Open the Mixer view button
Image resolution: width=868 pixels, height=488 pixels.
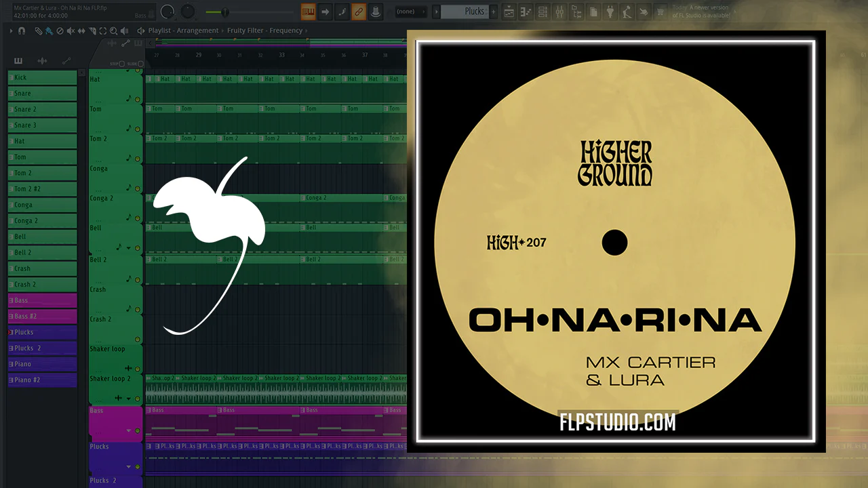(x=559, y=12)
